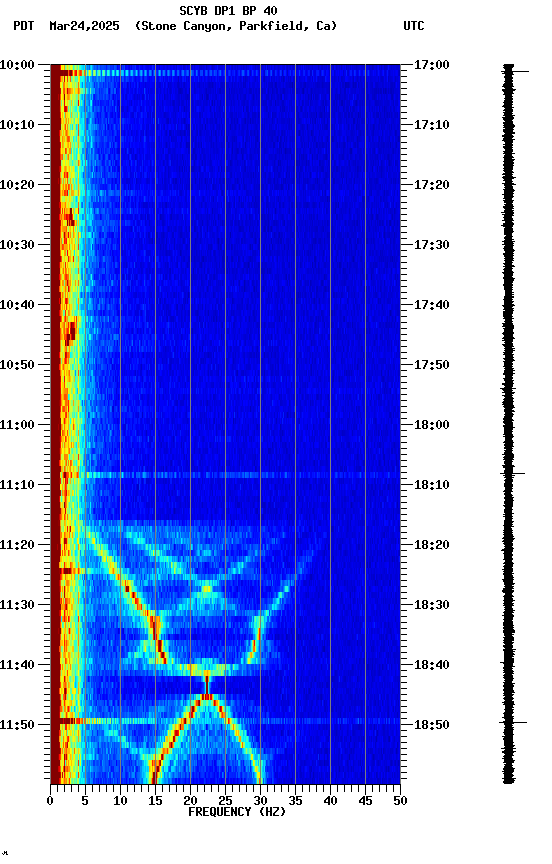This screenshot has height=864, width=552.
Task: Click the '5' frequency axis tick label
Action: coord(85,801)
